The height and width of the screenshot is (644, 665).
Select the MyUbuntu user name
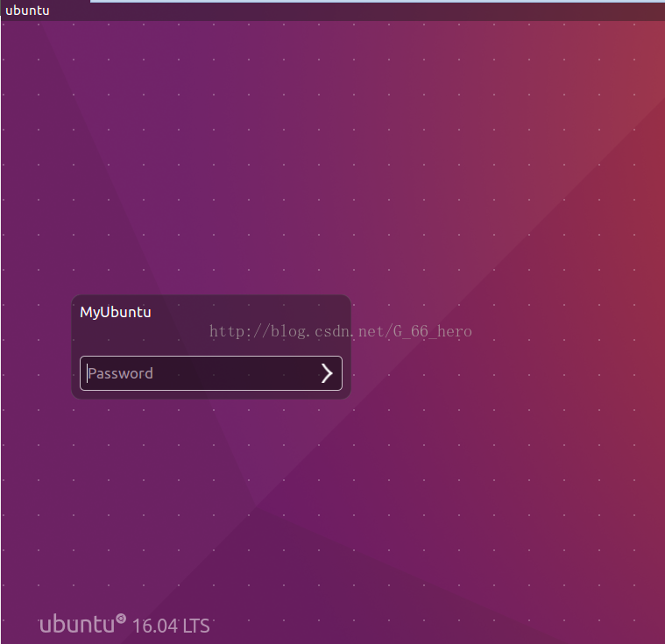pos(116,312)
